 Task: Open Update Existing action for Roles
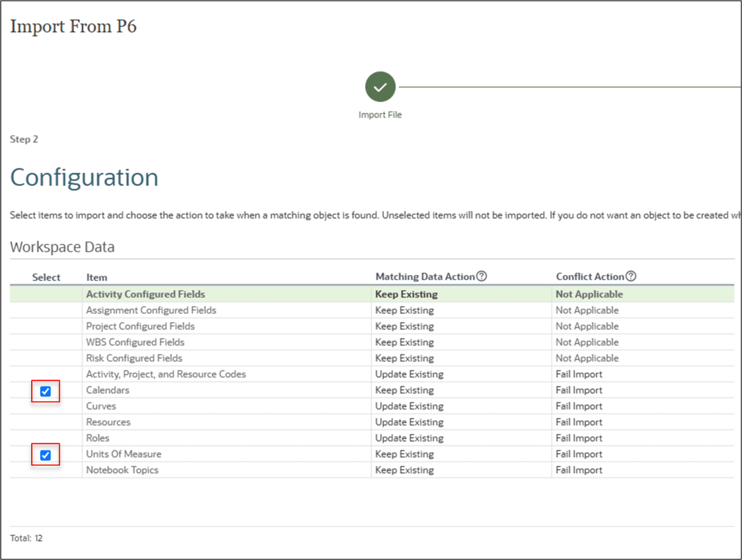409,438
